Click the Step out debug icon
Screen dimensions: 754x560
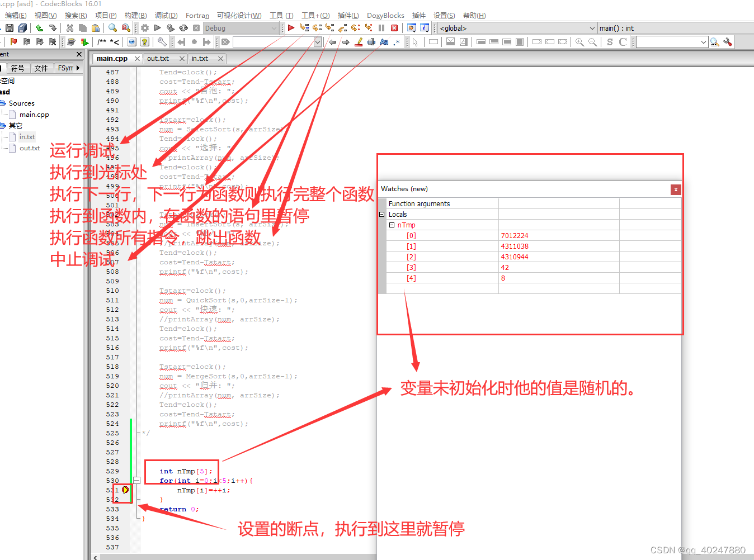[342, 28]
